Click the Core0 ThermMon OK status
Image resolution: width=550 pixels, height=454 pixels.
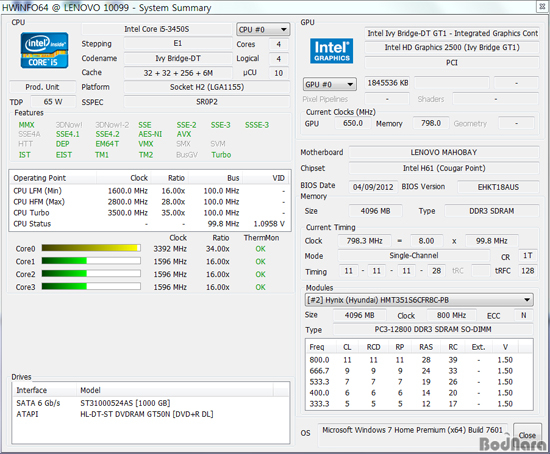(261, 249)
